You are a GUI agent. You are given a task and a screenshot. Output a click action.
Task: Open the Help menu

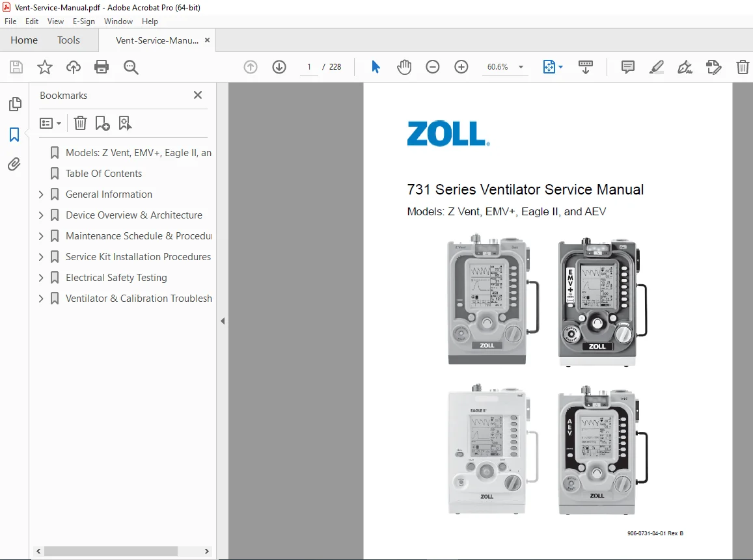coord(150,21)
